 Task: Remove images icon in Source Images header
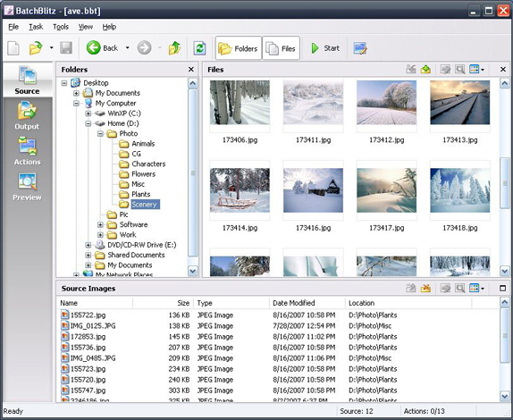[x=425, y=288]
